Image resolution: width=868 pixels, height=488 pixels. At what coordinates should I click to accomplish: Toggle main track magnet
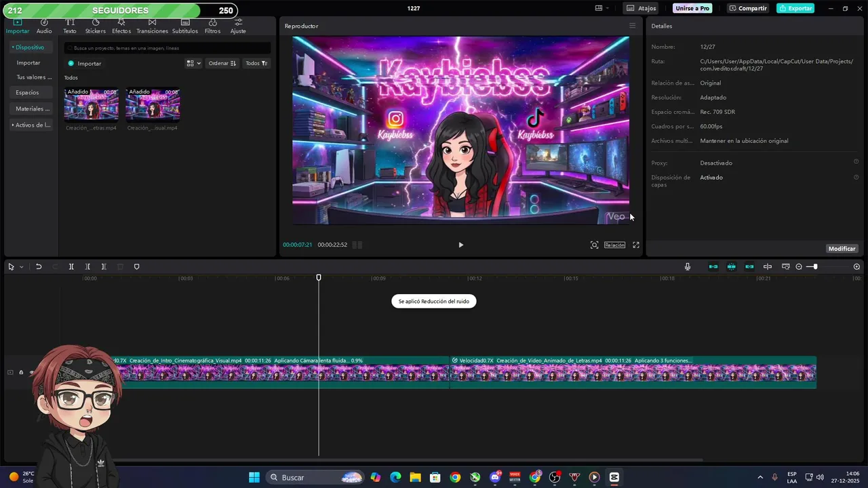713,266
